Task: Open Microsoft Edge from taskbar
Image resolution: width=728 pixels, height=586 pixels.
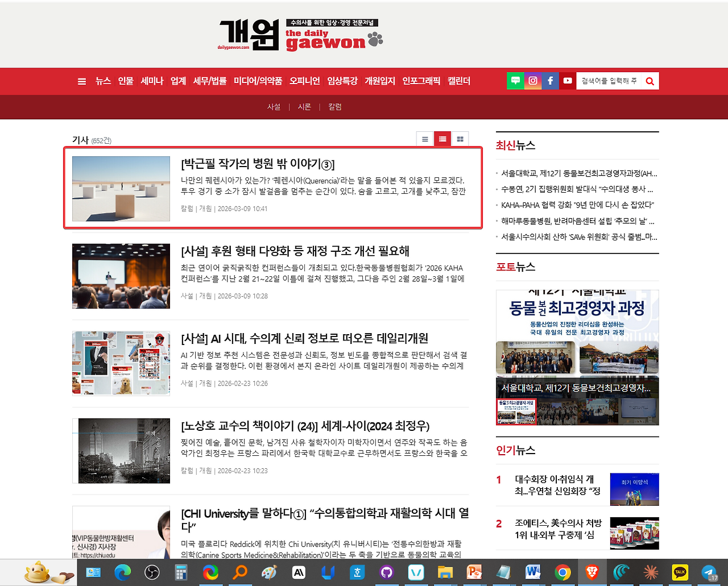Action: tap(122, 572)
